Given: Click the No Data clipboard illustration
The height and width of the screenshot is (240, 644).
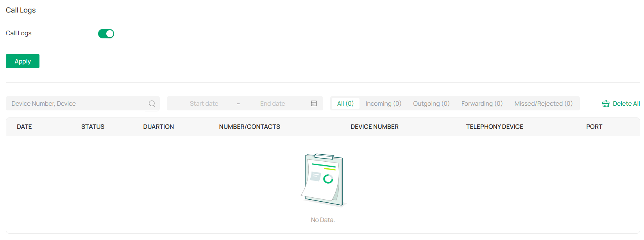Looking at the screenshot, I should tap(324, 180).
